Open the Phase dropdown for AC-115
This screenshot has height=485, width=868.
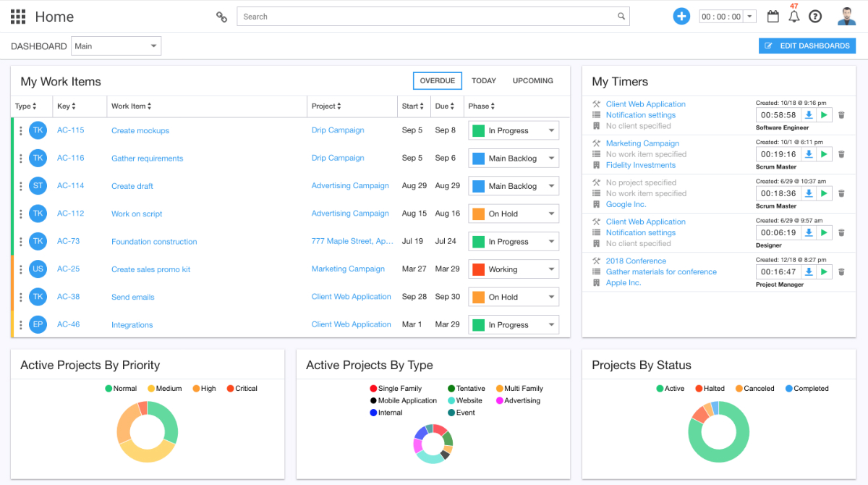514,130
